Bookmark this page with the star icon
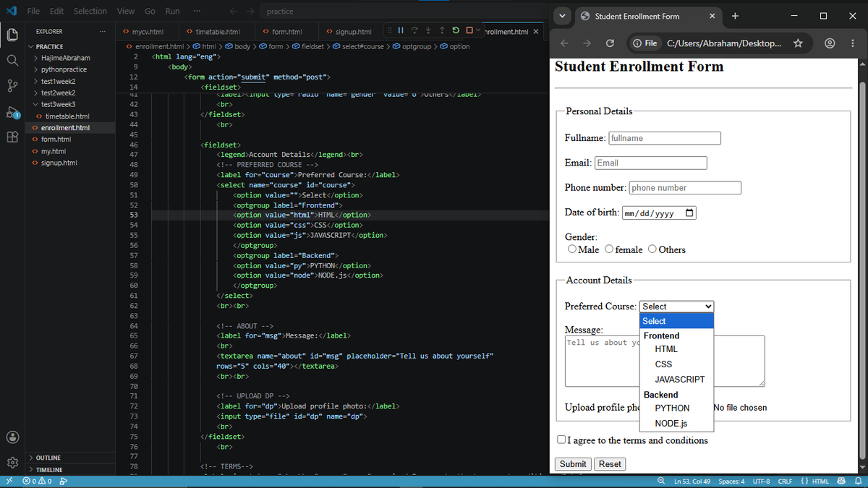 point(798,43)
